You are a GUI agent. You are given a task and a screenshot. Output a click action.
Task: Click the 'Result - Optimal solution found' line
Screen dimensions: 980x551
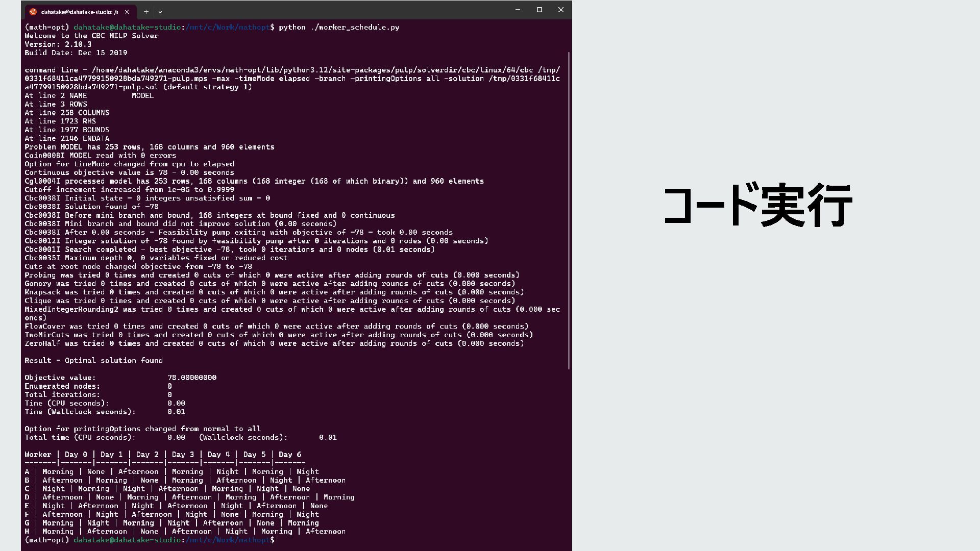(x=93, y=360)
